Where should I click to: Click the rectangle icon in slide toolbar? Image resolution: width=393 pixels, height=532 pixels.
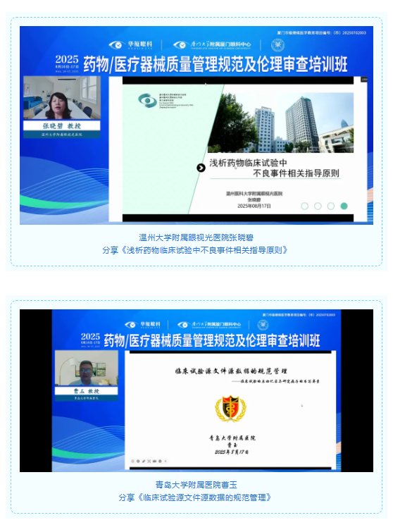(x=155, y=461)
